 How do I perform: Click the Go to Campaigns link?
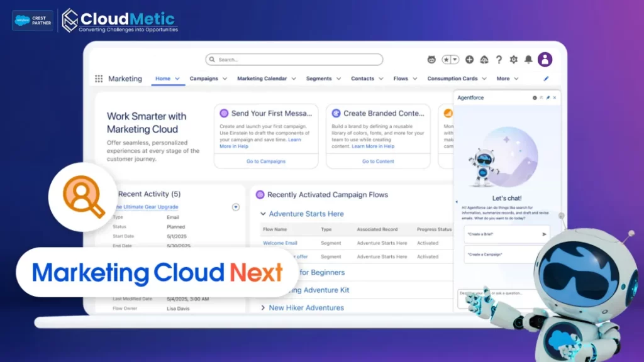(266, 162)
